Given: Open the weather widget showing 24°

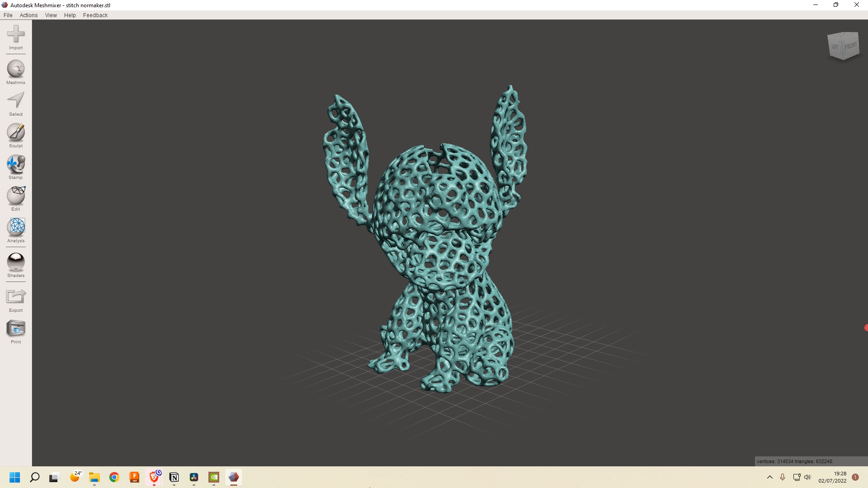Looking at the screenshot, I should pyautogui.click(x=75, y=478).
